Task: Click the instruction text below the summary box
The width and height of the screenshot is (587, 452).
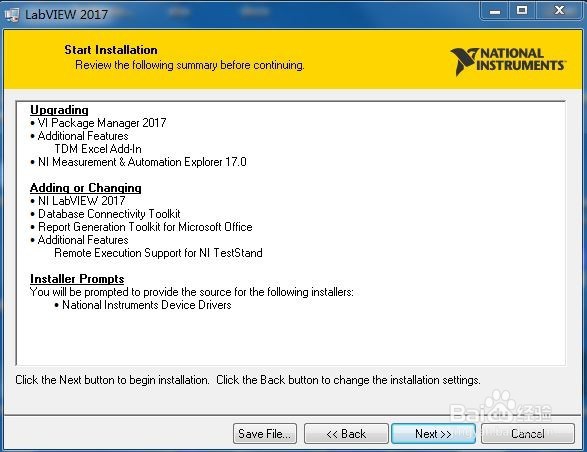Action: pos(248,380)
